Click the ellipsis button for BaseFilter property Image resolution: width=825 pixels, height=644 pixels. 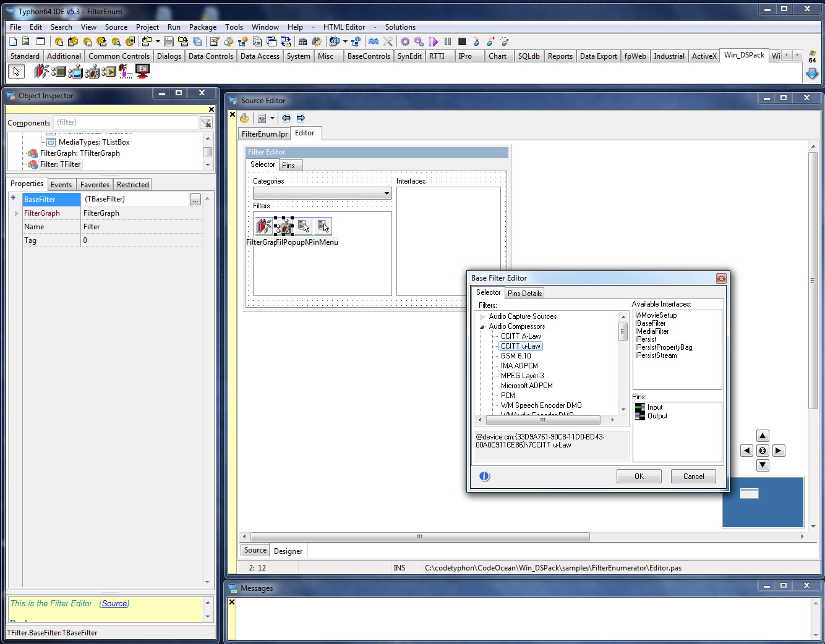coord(195,200)
